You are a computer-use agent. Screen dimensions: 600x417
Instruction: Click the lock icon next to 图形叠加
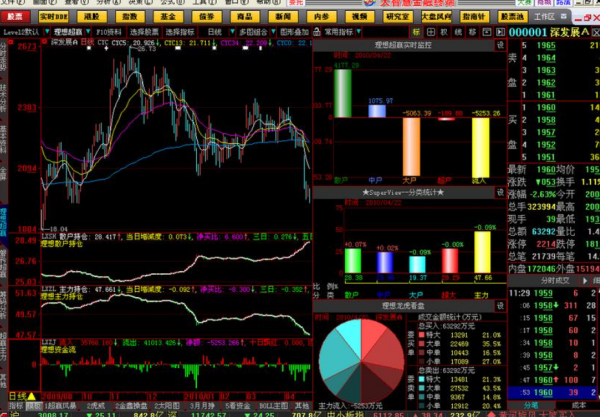click(x=316, y=32)
